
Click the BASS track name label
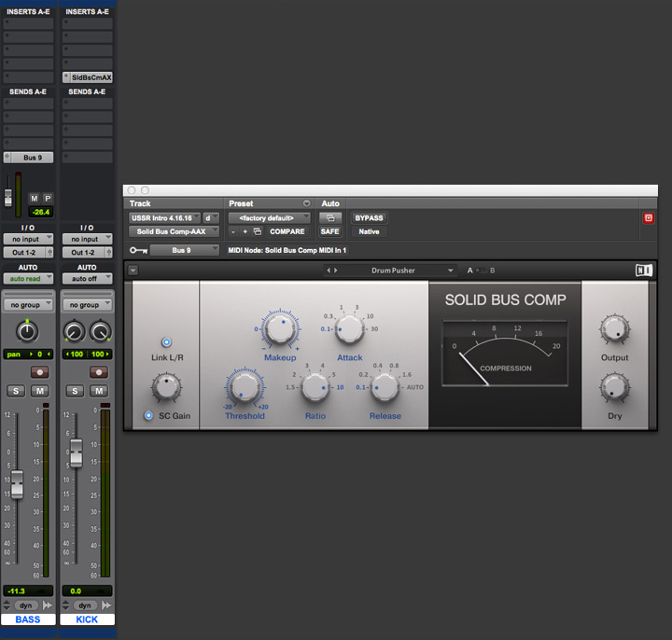(28, 619)
